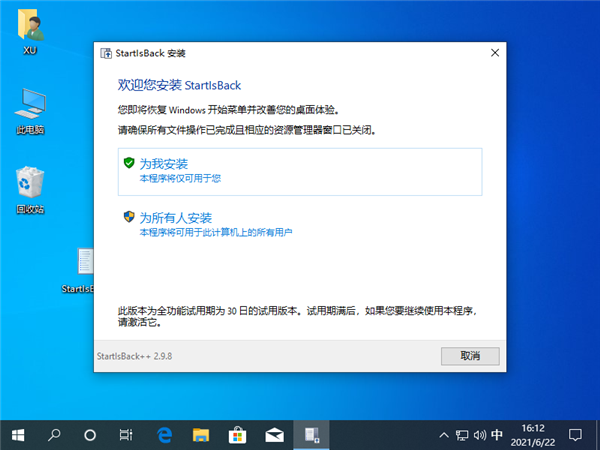600x450 pixels.
Task: Open Microsoft Store from taskbar
Action: point(237,435)
